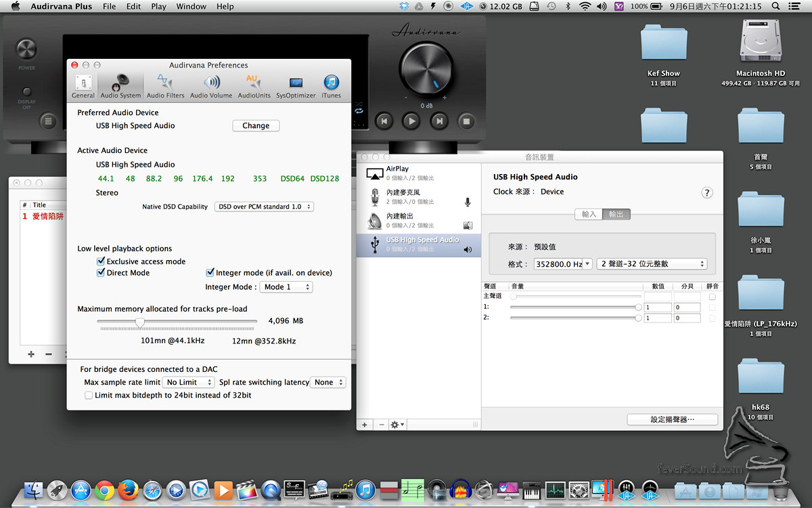This screenshot has width=812, height=508.
Task: Skip to previous track in Audirvana
Action: 384,121
